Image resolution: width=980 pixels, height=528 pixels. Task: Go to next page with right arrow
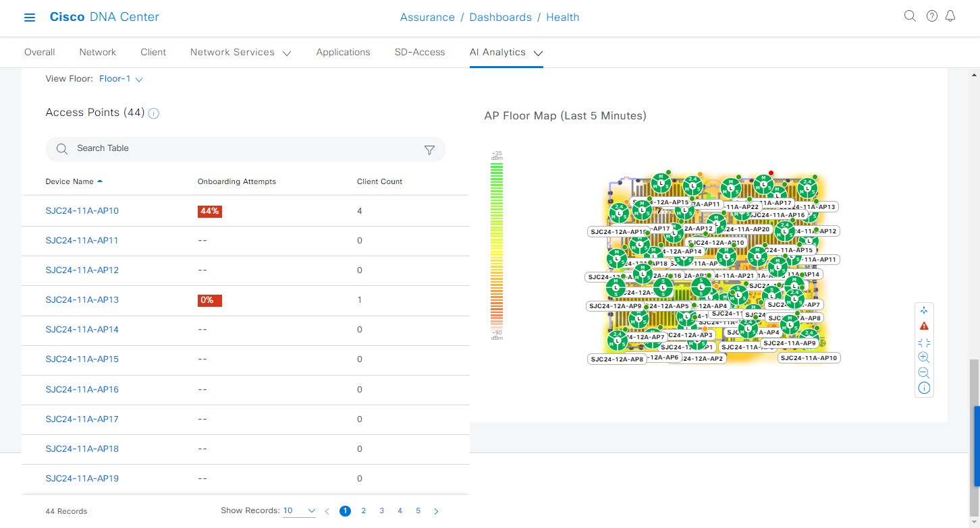coord(436,511)
